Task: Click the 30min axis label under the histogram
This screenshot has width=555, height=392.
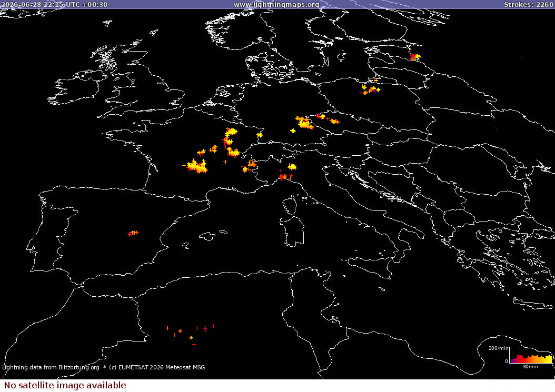Action: 530,367
